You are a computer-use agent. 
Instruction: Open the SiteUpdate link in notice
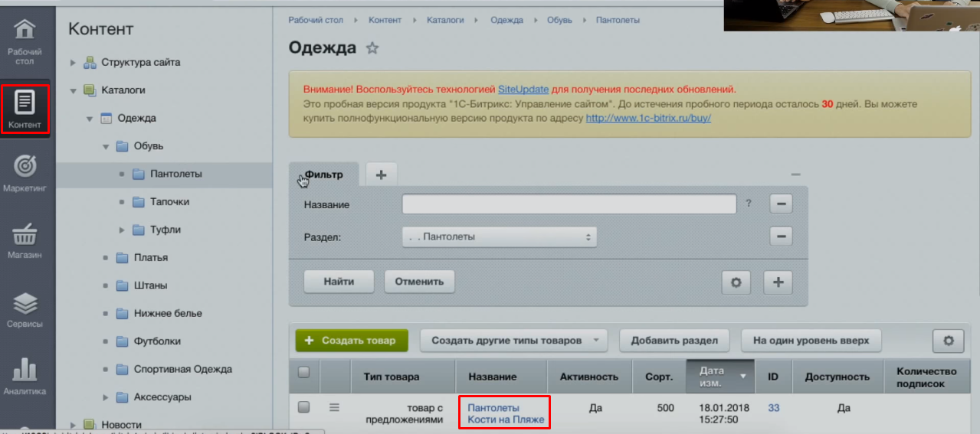click(x=523, y=89)
